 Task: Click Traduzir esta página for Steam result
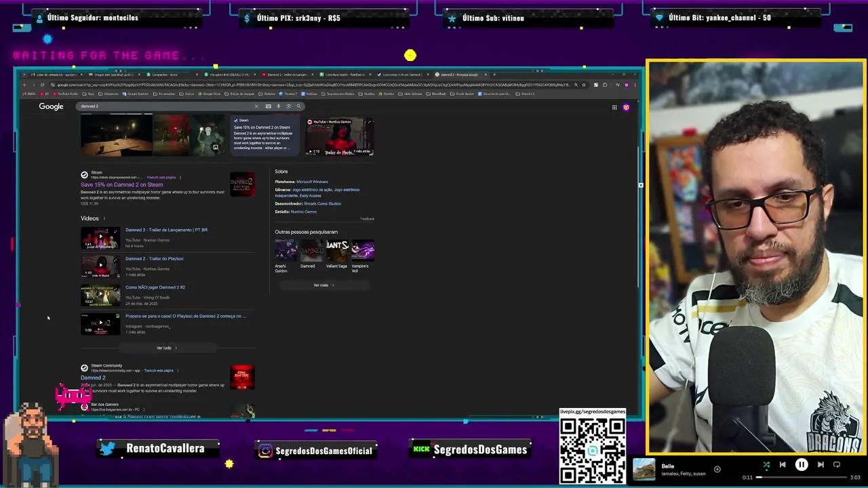point(161,178)
